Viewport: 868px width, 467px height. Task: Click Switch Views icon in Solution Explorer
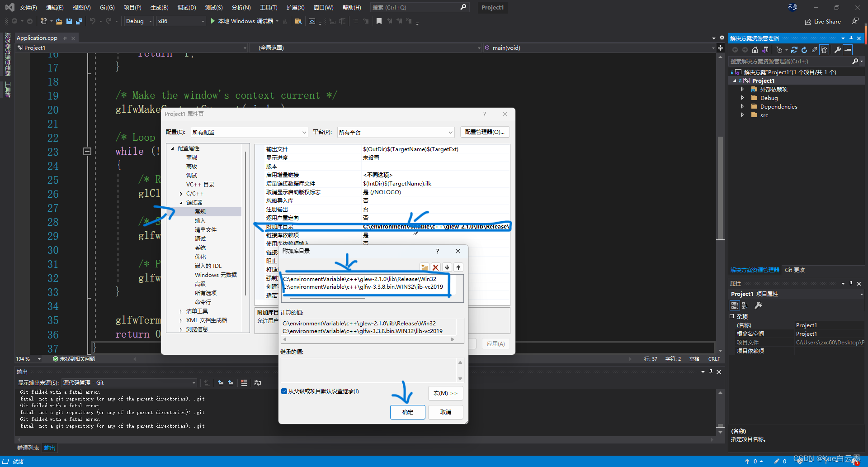pos(765,50)
